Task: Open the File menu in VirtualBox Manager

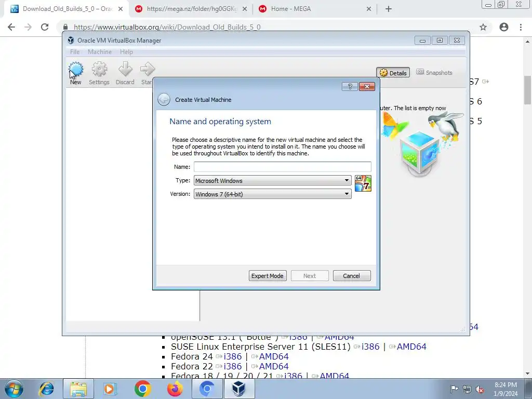Action: coord(75,52)
